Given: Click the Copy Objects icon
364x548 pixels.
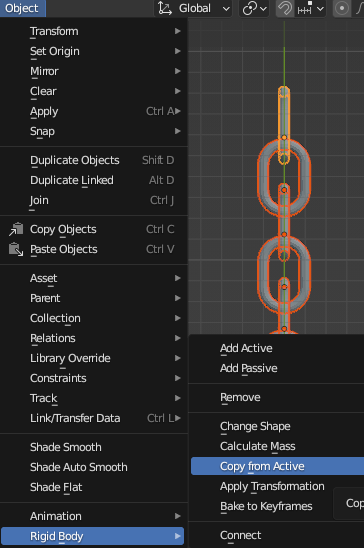Looking at the screenshot, I should point(16,229).
